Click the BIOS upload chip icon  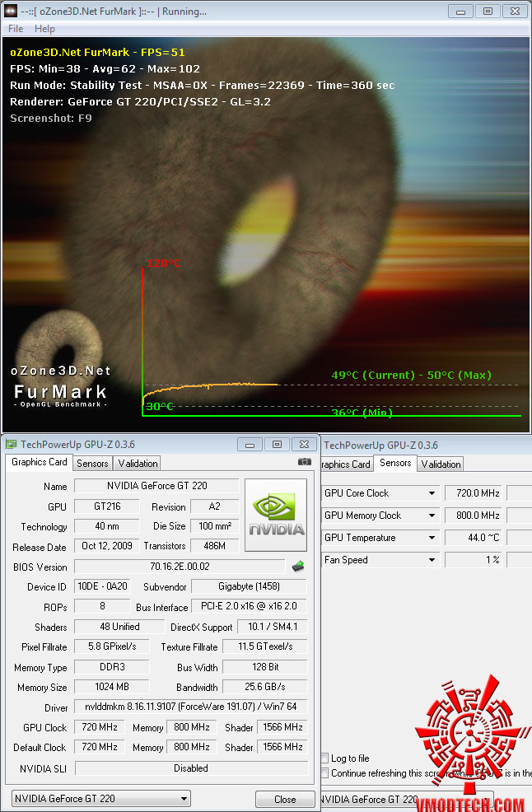(x=298, y=567)
